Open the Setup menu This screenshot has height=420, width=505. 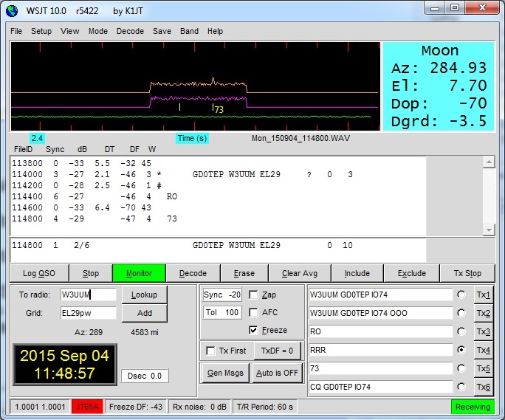coord(41,32)
